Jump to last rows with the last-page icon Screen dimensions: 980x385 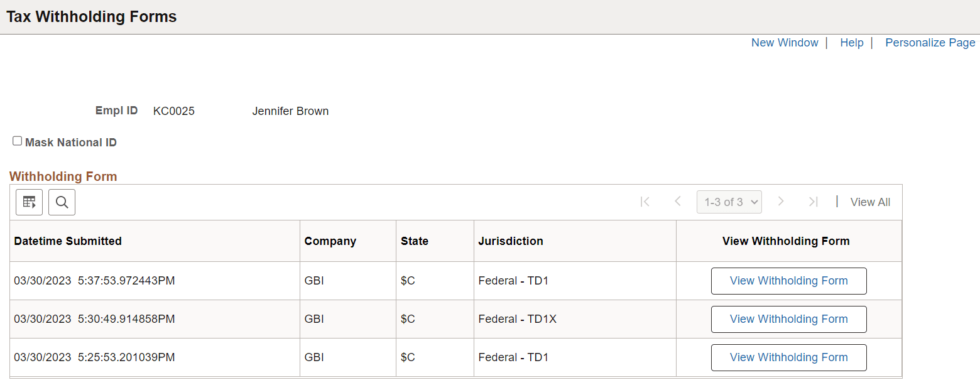[813, 202]
